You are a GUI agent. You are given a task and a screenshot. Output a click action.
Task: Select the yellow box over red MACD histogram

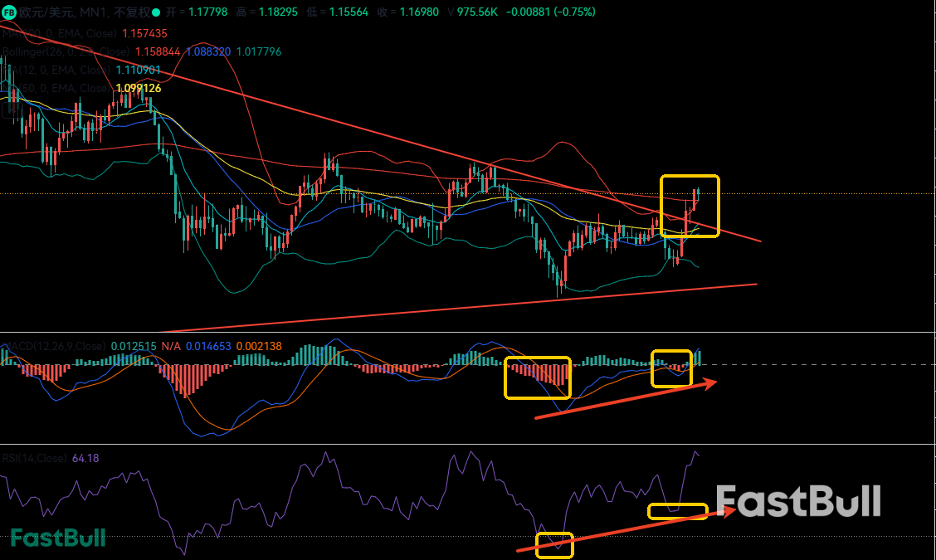538,377
